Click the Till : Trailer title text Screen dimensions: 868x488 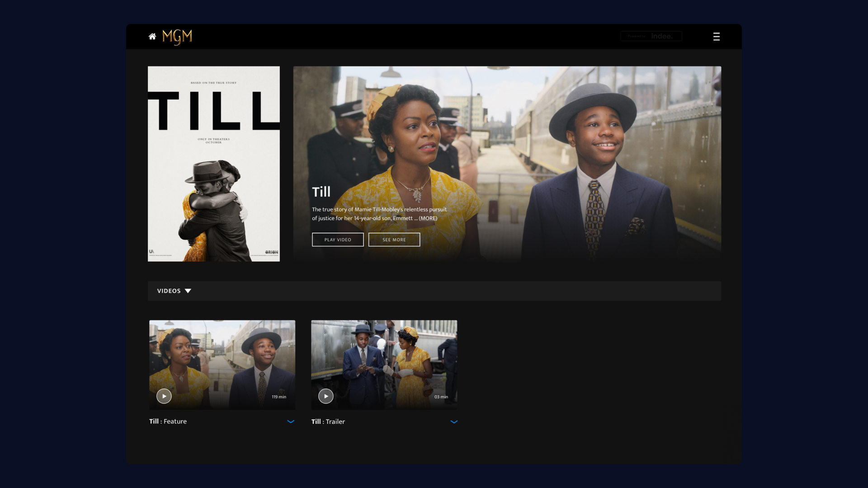(328, 422)
